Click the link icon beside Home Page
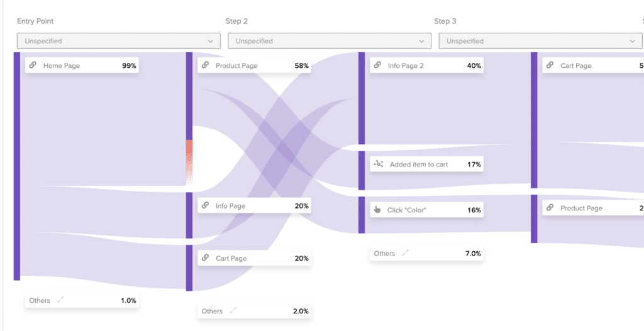 33,65
